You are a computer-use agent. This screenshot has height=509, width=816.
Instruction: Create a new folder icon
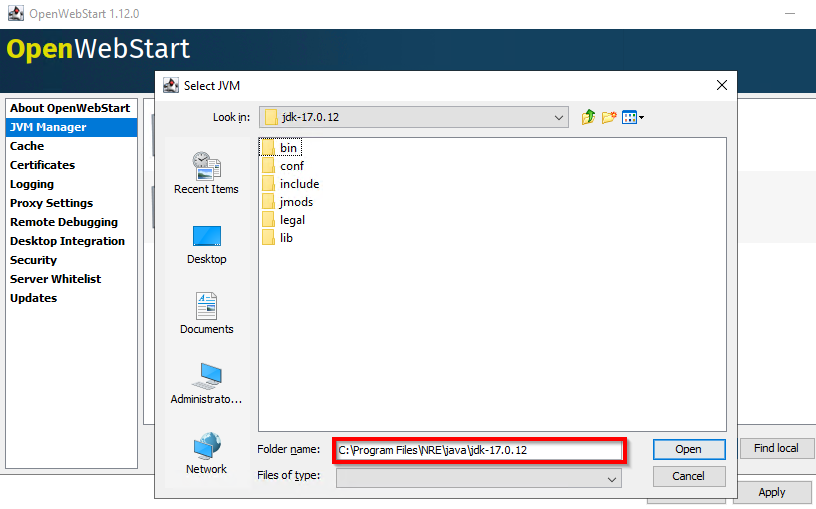(609, 117)
